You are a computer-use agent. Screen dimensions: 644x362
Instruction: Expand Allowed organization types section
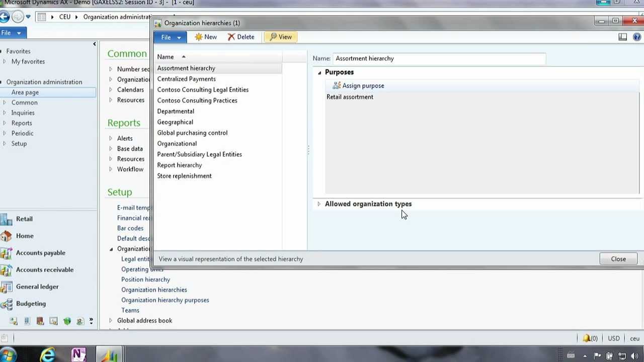(319, 204)
